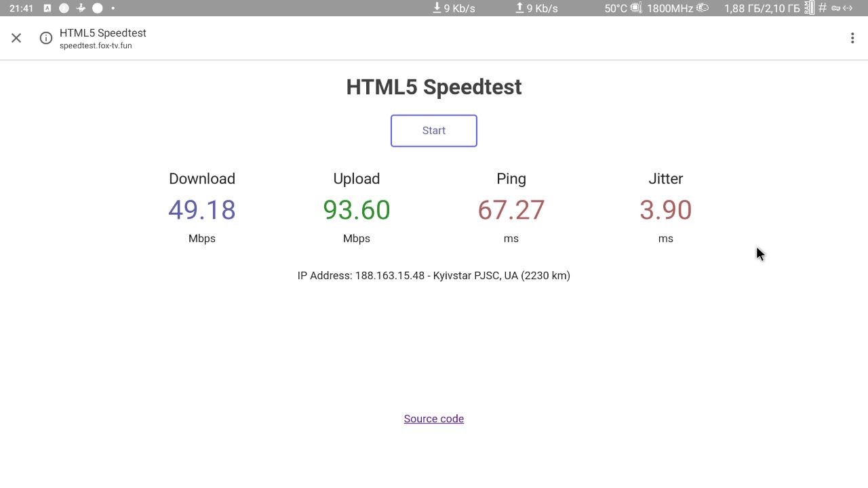Click the 'Mbps' unit under Download

(202, 239)
